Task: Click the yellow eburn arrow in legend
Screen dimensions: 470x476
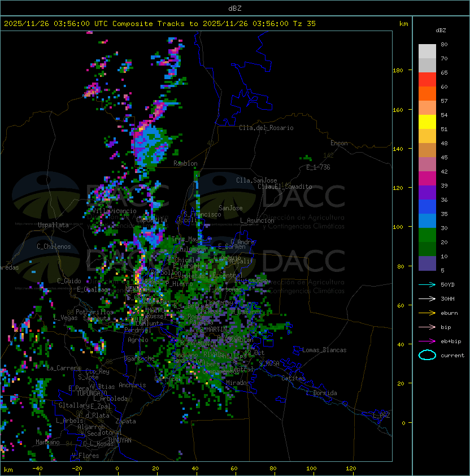Action: click(427, 313)
